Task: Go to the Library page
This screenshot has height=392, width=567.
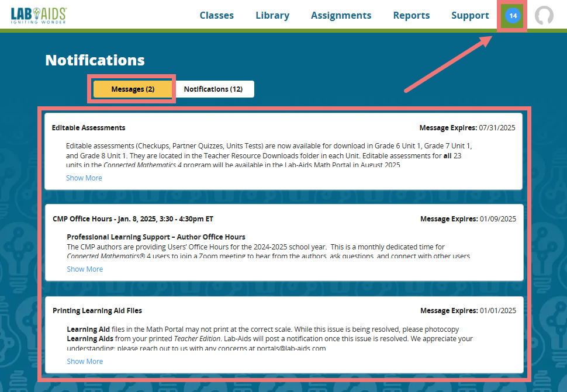Action: click(x=272, y=16)
